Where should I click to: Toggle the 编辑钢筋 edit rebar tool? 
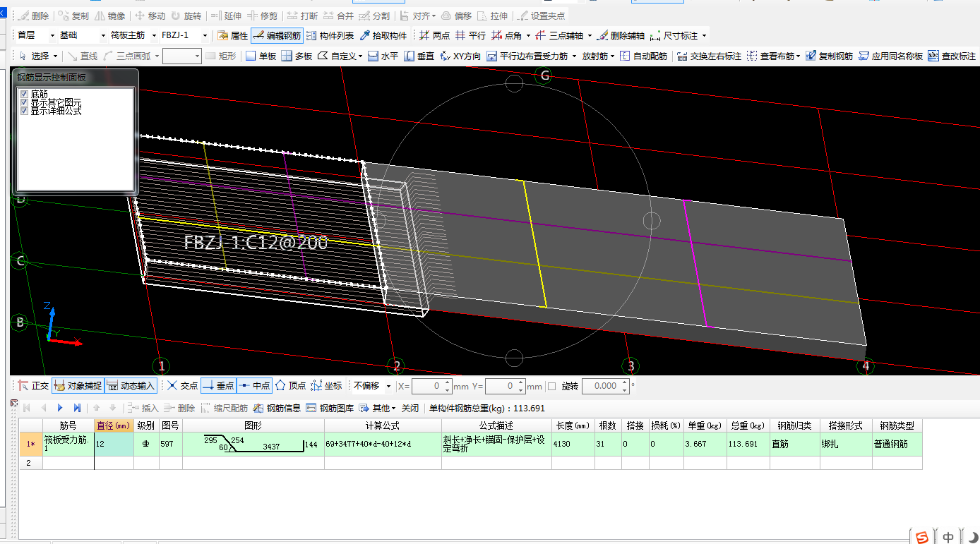[x=277, y=35]
